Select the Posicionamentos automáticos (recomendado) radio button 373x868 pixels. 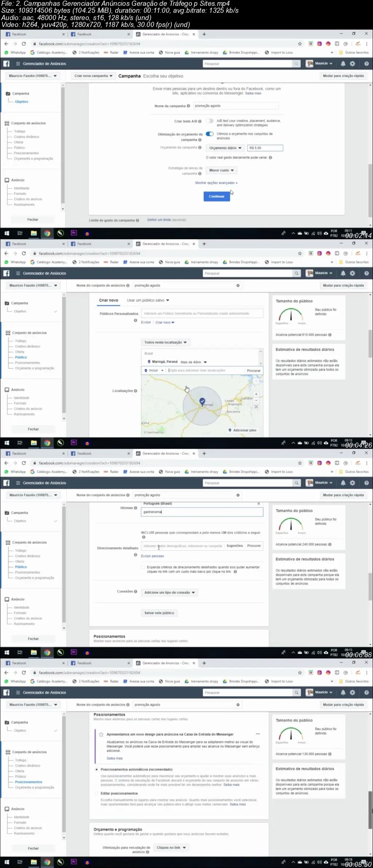(97, 769)
